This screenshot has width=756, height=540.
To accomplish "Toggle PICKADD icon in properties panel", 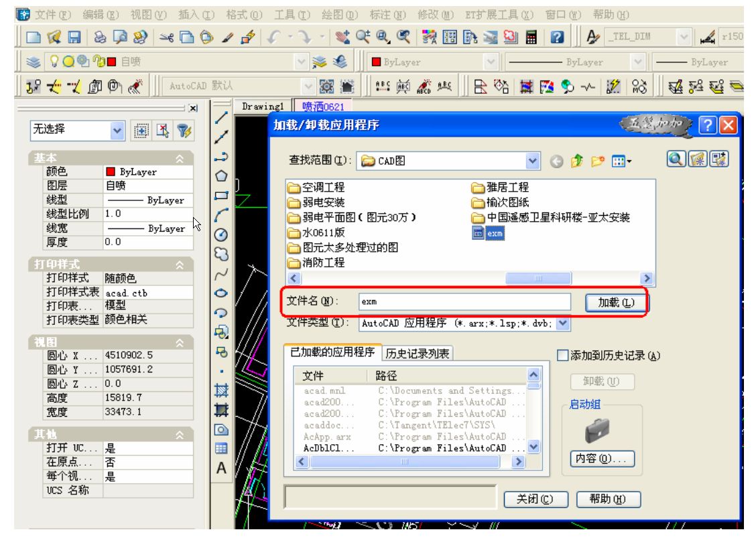I will 141,131.
